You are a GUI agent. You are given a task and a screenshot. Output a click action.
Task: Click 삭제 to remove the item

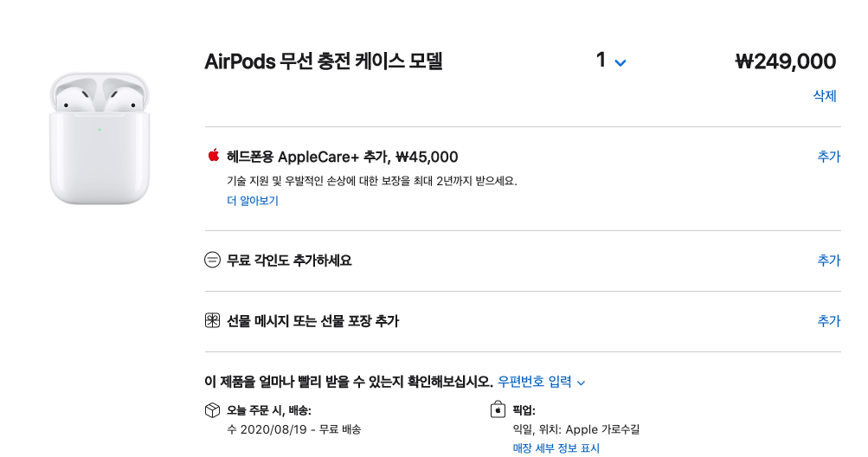tap(824, 96)
